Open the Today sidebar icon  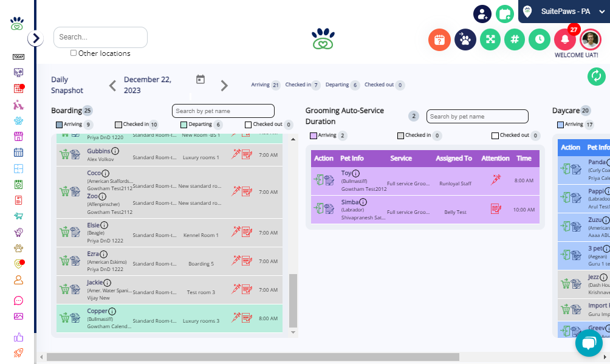pos(18,57)
